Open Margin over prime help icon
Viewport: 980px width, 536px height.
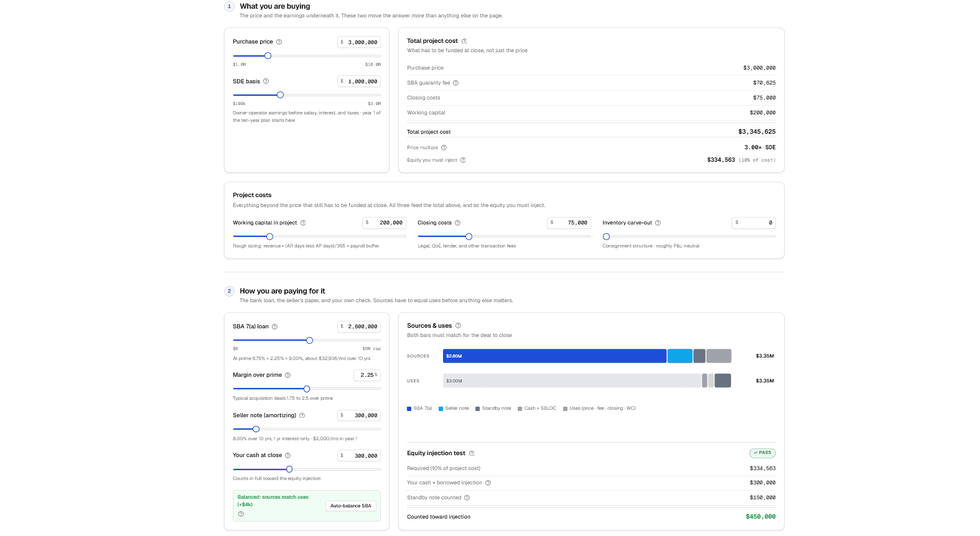tap(287, 375)
